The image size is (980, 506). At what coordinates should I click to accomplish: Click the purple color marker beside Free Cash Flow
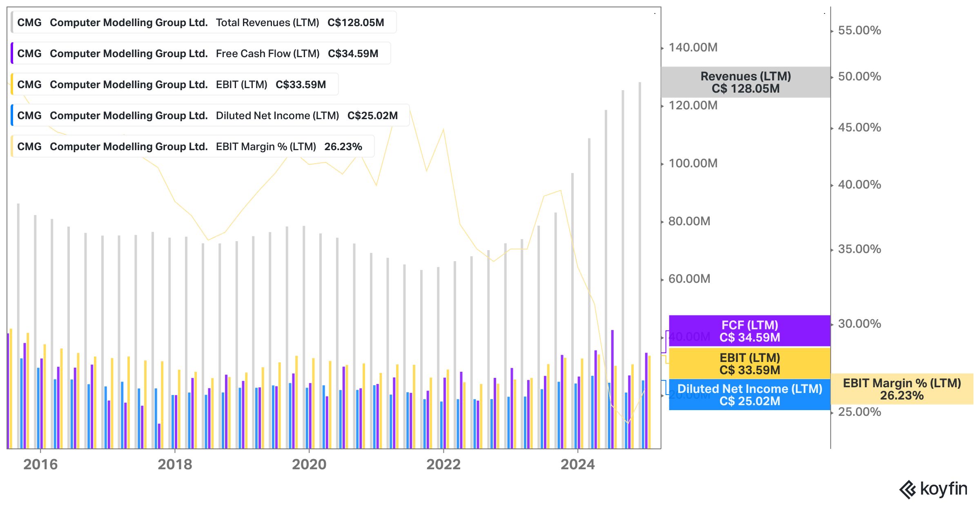12,53
